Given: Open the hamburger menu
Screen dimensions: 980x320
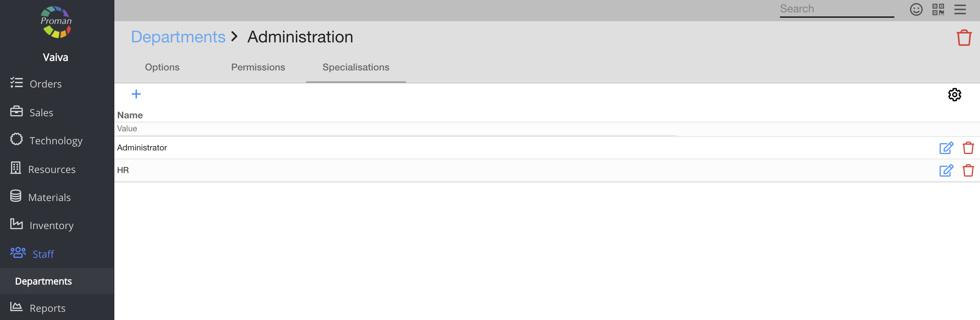Looking at the screenshot, I should click(x=960, y=10).
